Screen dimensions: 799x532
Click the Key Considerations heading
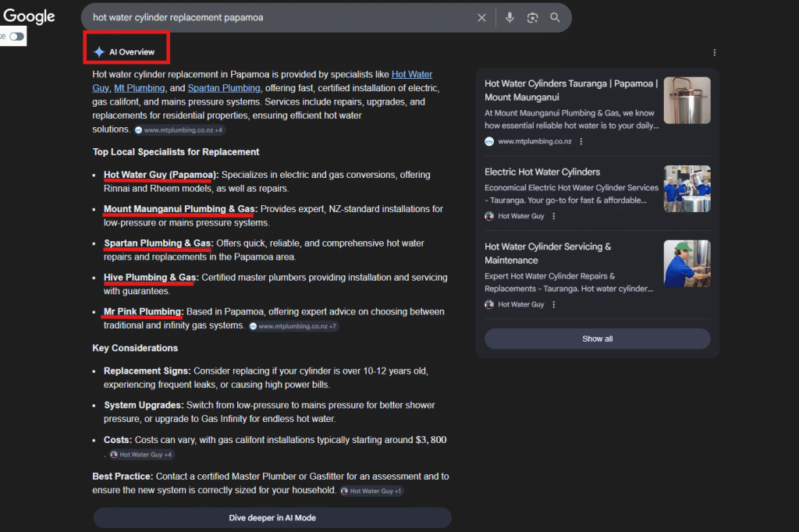pyautogui.click(x=135, y=348)
